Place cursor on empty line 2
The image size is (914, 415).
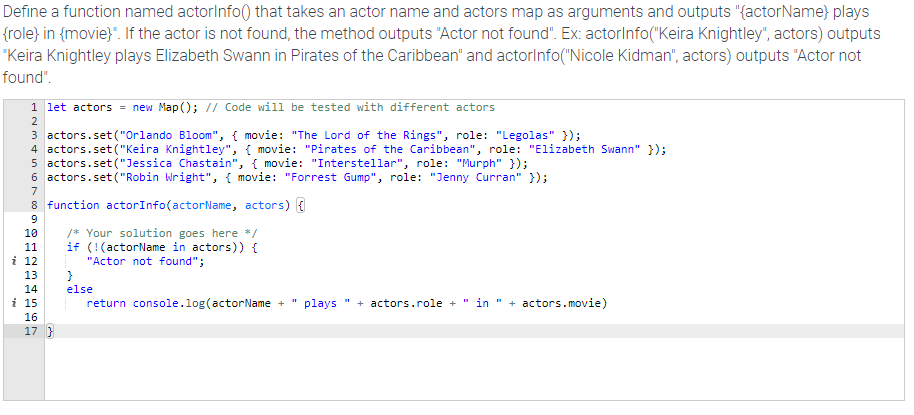474,121
